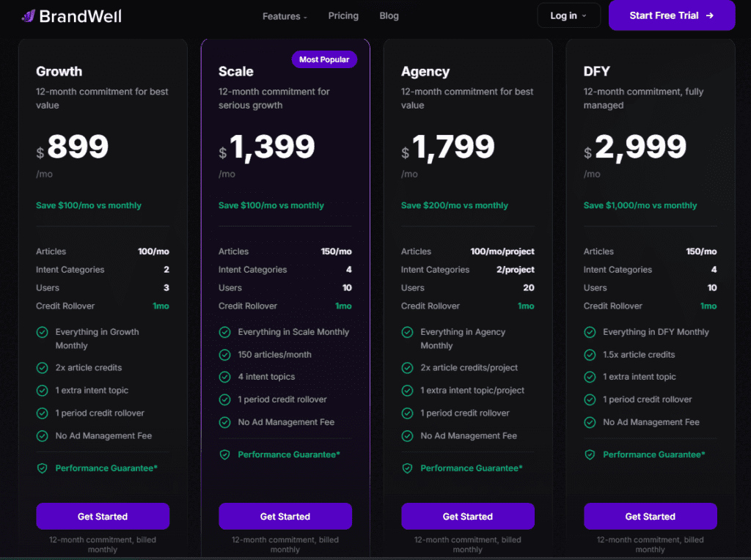The height and width of the screenshot is (560, 751).
Task: Open the Pricing page from navigation
Action: pyautogui.click(x=343, y=15)
